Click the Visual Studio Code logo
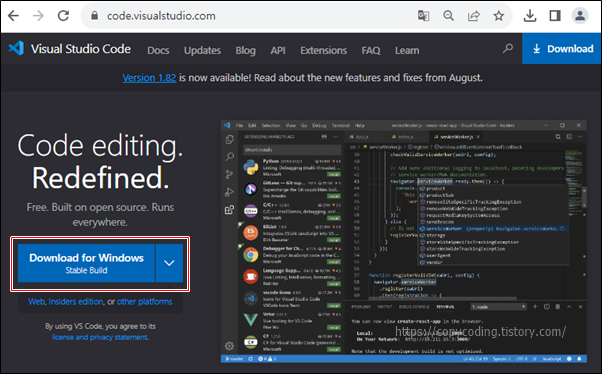The image size is (602, 374). [17, 48]
